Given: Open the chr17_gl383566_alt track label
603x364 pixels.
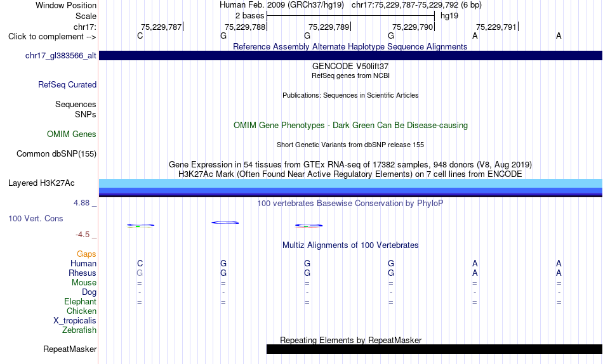Looking at the screenshot, I should [x=61, y=55].
